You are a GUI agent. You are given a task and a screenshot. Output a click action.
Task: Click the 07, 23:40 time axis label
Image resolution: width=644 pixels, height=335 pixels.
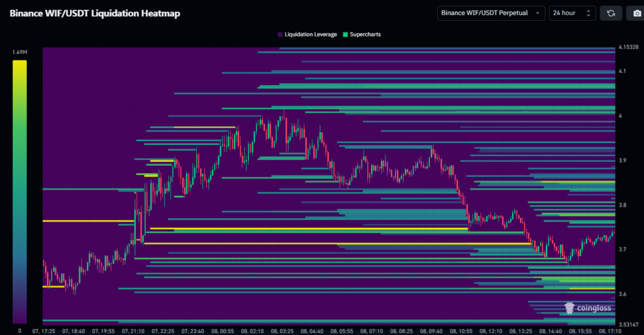pos(192,331)
